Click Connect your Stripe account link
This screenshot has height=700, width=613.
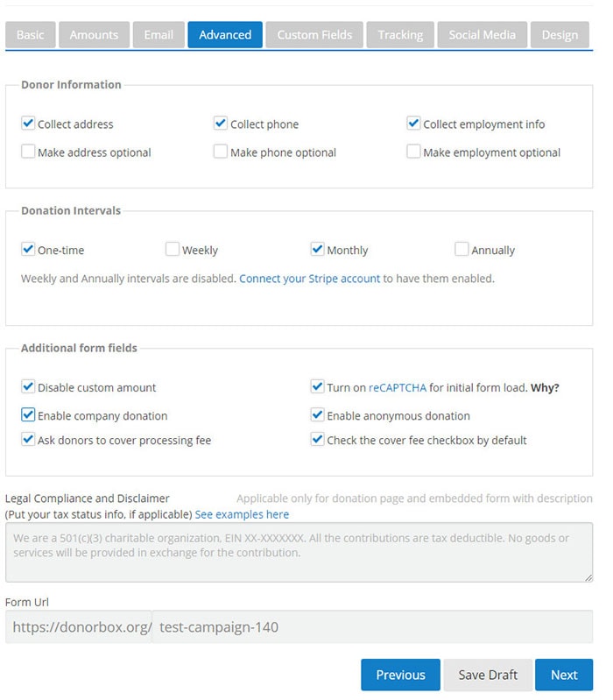point(309,279)
